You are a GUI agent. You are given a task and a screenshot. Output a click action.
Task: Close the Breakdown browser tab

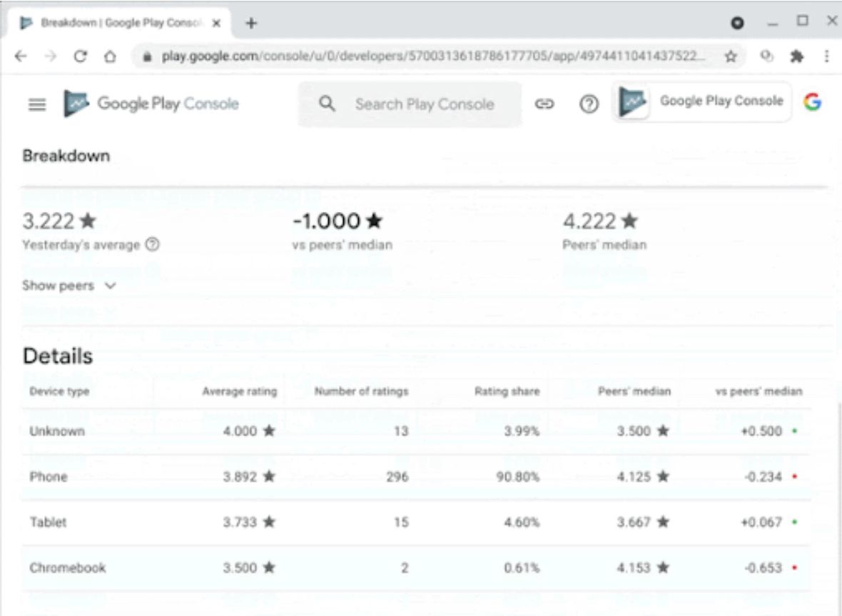[216, 23]
